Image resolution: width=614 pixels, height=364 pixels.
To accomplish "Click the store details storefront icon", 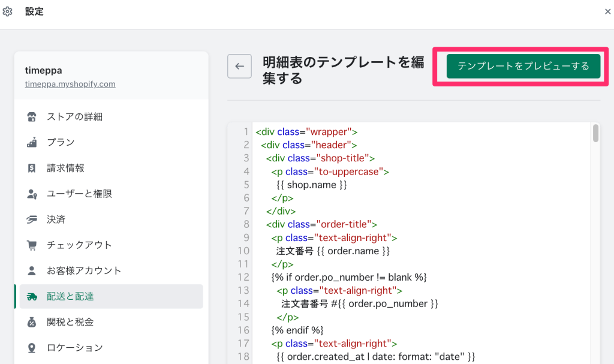I will (x=32, y=117).
